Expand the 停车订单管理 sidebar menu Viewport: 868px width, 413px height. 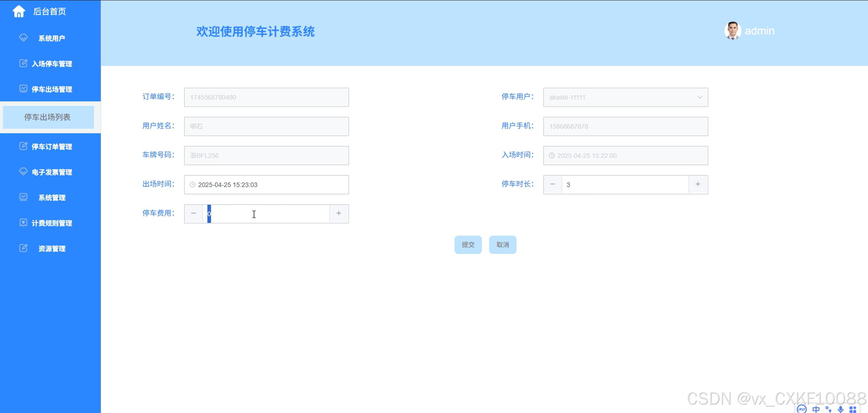(x=51, y=147)
